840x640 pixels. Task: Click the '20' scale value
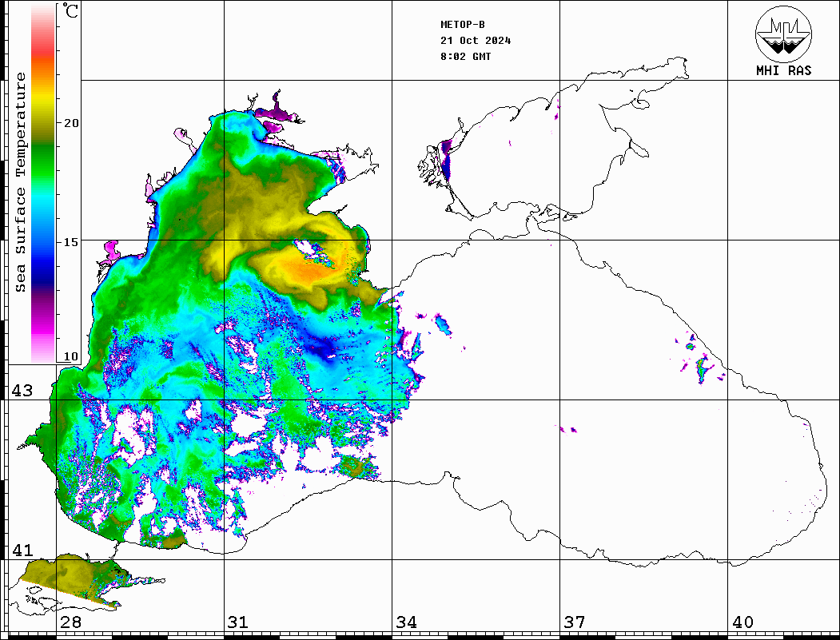(70, 123)
